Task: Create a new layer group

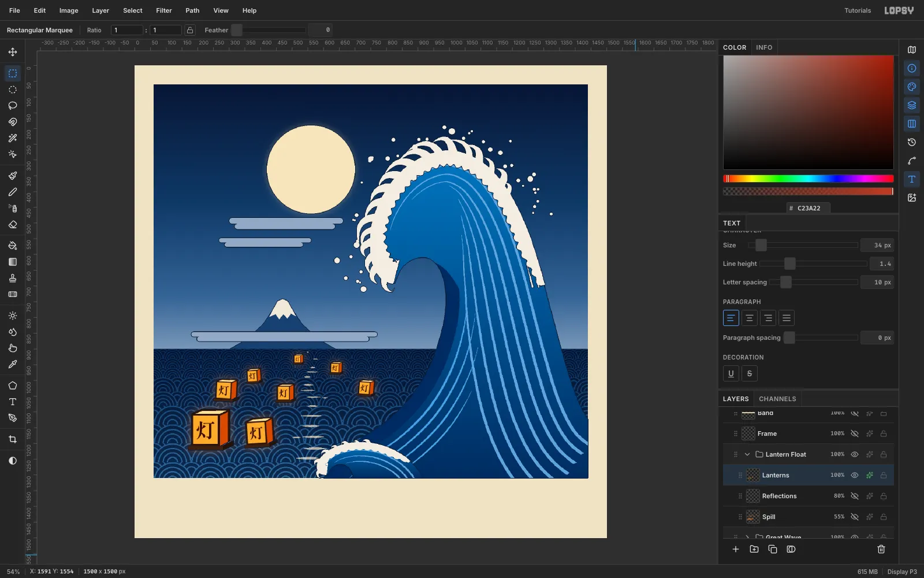Action: [754, 549]
